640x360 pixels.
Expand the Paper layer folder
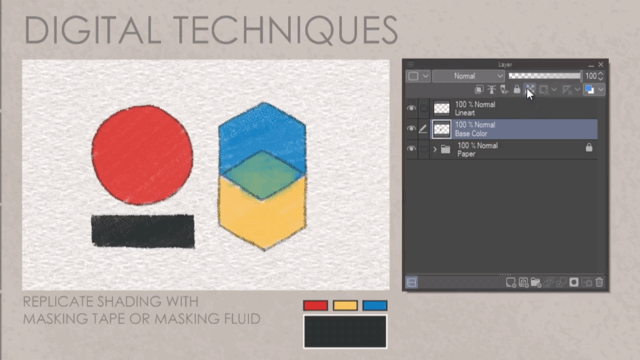pyautogui.click(x=435, y=149)
